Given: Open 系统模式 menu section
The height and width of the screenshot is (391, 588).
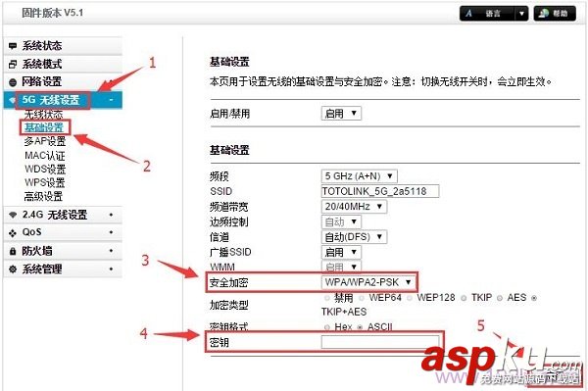Looking at the screenshot, I should 63,64.
